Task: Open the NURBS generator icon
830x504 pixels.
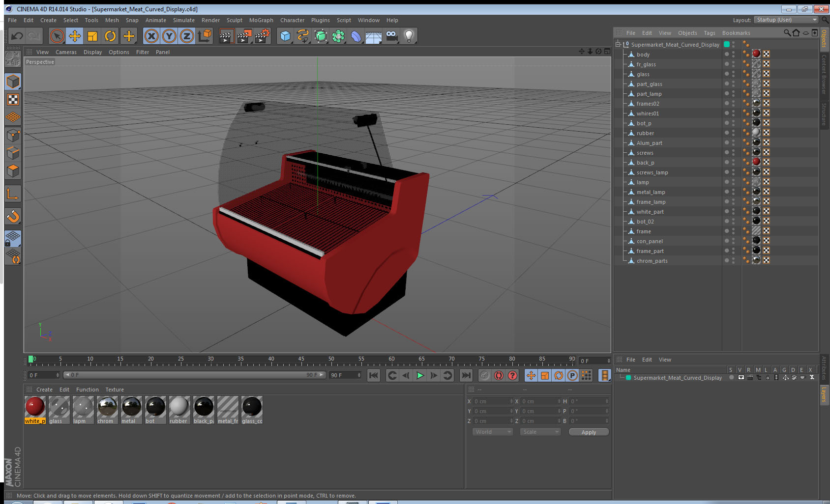Action: pyautogui.click(x=321, y=36)
